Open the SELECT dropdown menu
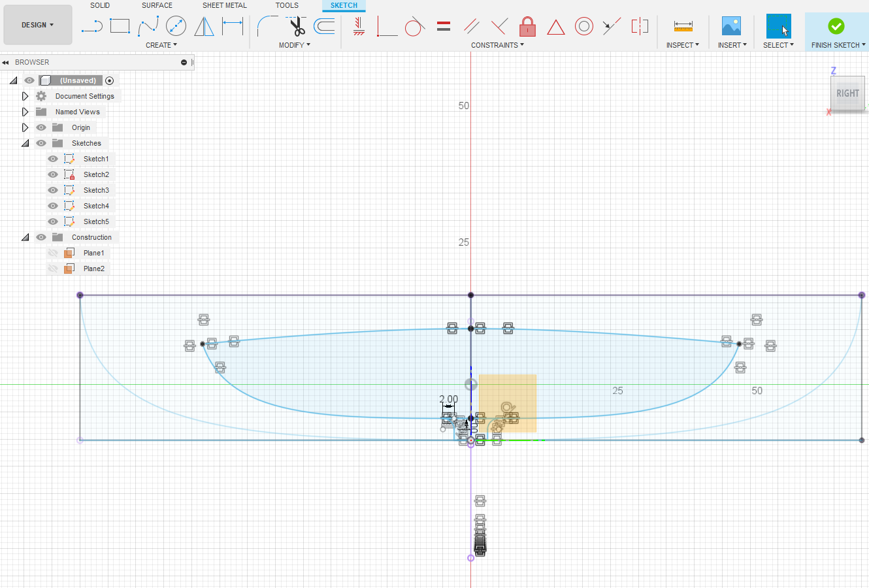Viewport: 869px width, 588px height. point(778,45)
